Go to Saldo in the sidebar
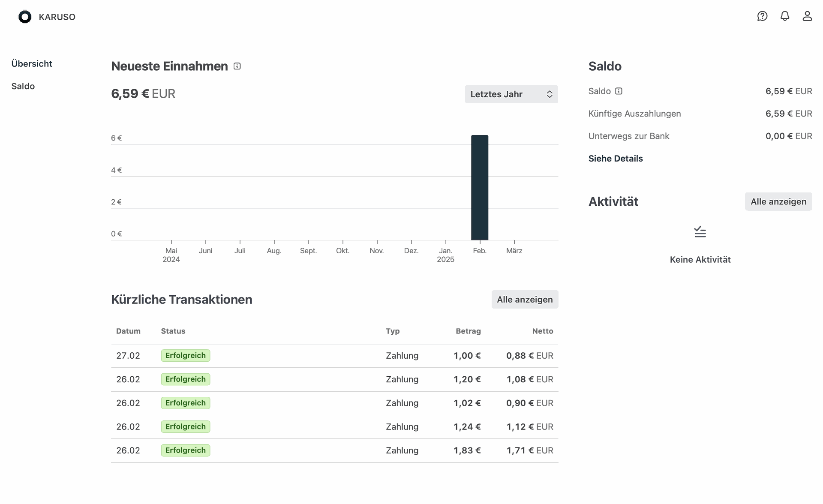The image size is (823, 504). tap(23, 86)
